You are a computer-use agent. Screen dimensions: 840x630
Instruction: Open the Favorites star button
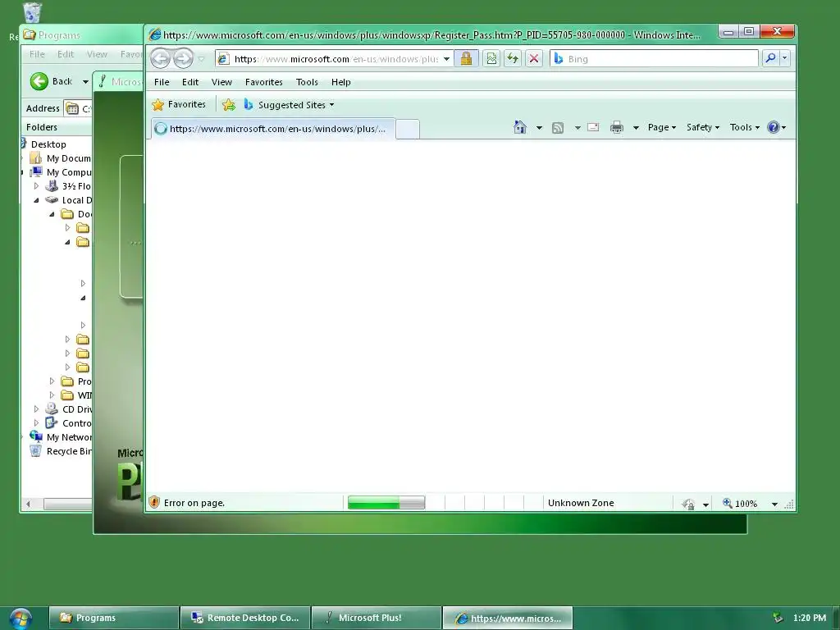[x=179, y=104]
